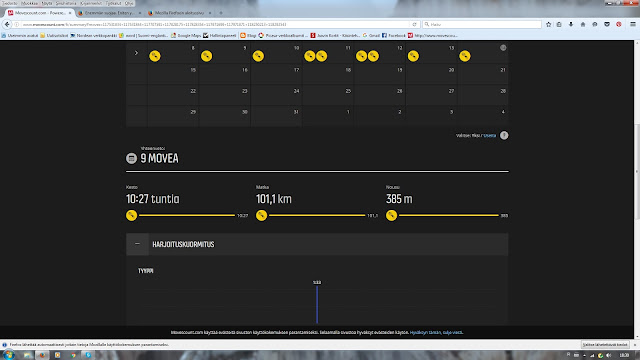This screenshot has height=360, width=640.
Task: Reload the page with the refresh icon
Action: 414,24
